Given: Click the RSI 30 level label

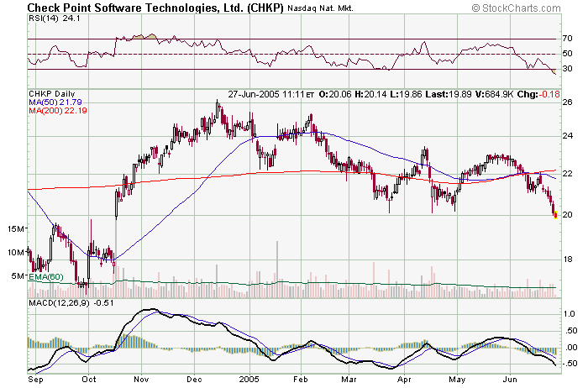Looking at the screenshot, I should (567, 69).
